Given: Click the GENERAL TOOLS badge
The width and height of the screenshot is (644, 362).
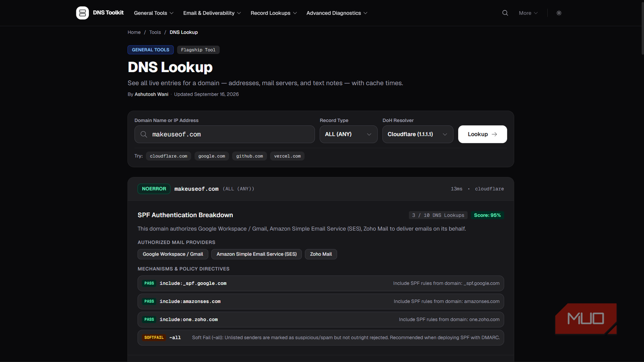Looking at the screenshot, I should click(151, 50).
